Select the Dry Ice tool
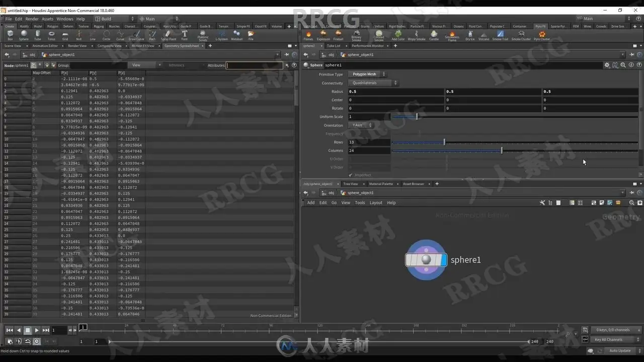This screenshot has width=644, height=362. pos(470,35)
